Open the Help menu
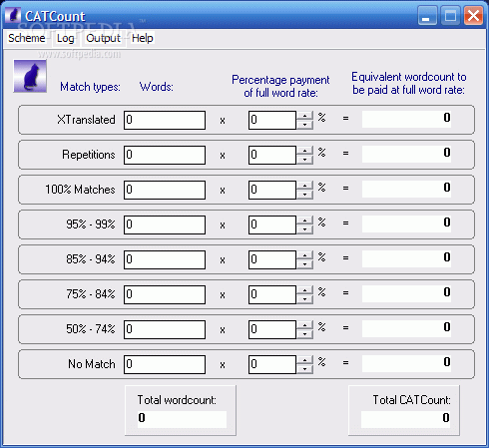The width and height of the screenshot is (489, 448). pyautogui.click(x=143, y=38)
